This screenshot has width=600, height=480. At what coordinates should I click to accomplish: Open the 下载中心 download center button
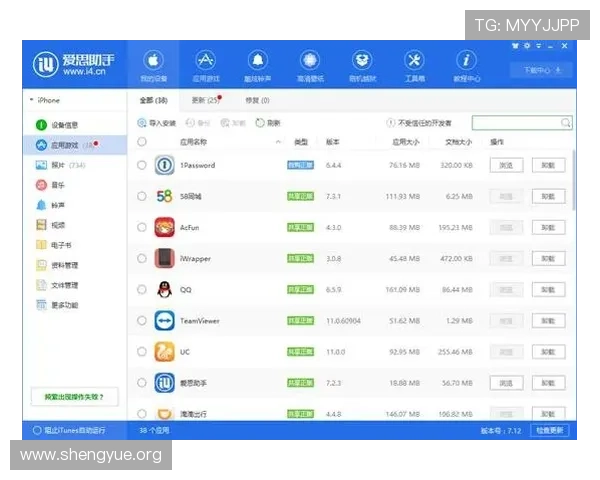pos(542,70)
